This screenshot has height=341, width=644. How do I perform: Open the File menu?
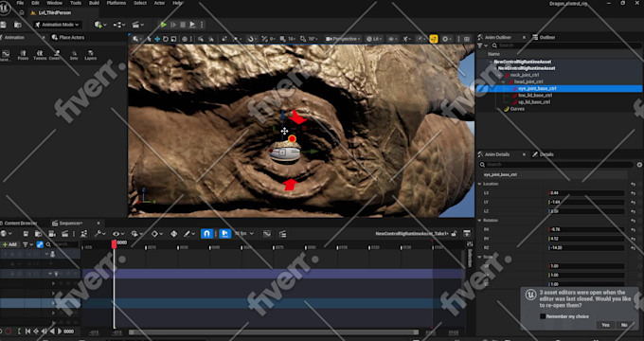[20, 3]
